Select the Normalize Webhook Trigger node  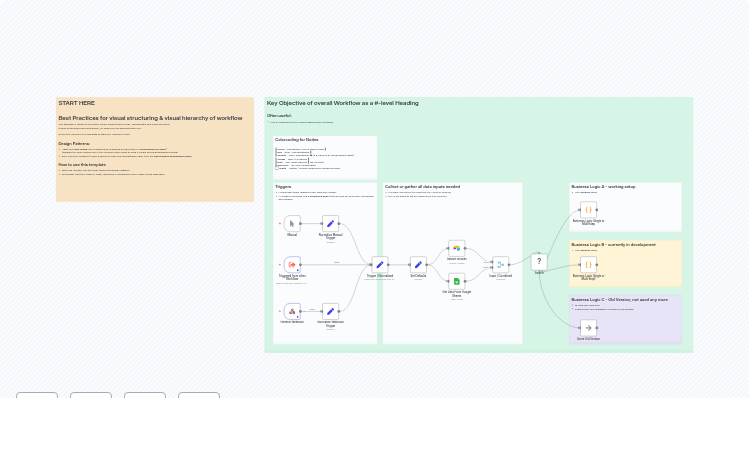pos(330,312)
